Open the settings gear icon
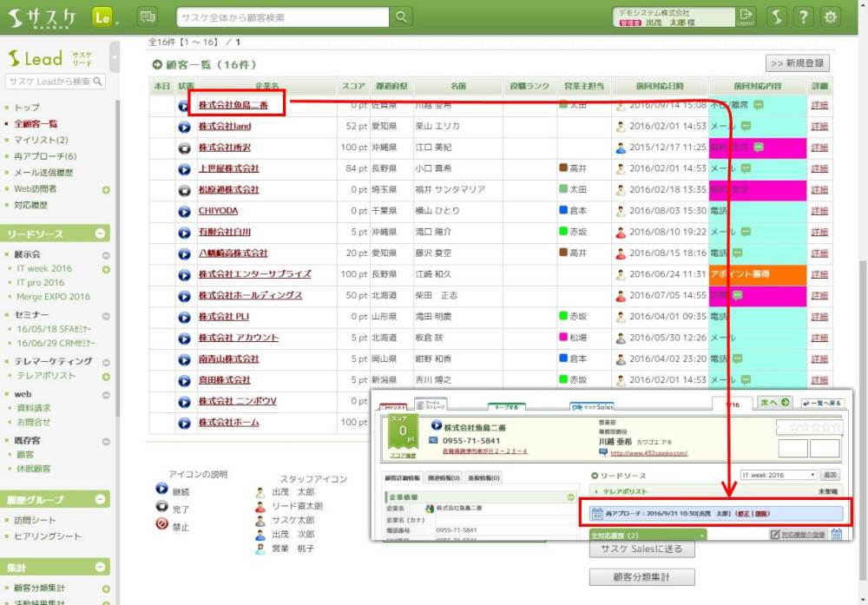868x605 pixels. coord(831,17)
